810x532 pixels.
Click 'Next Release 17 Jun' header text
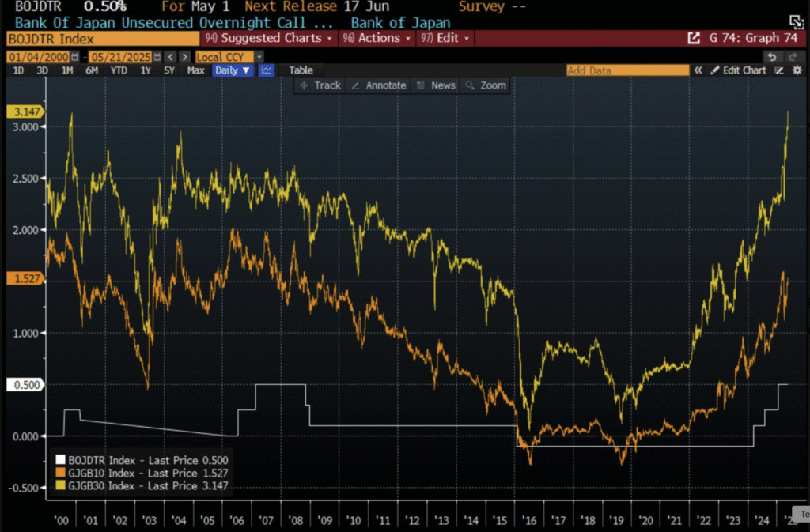coord(317,6)
